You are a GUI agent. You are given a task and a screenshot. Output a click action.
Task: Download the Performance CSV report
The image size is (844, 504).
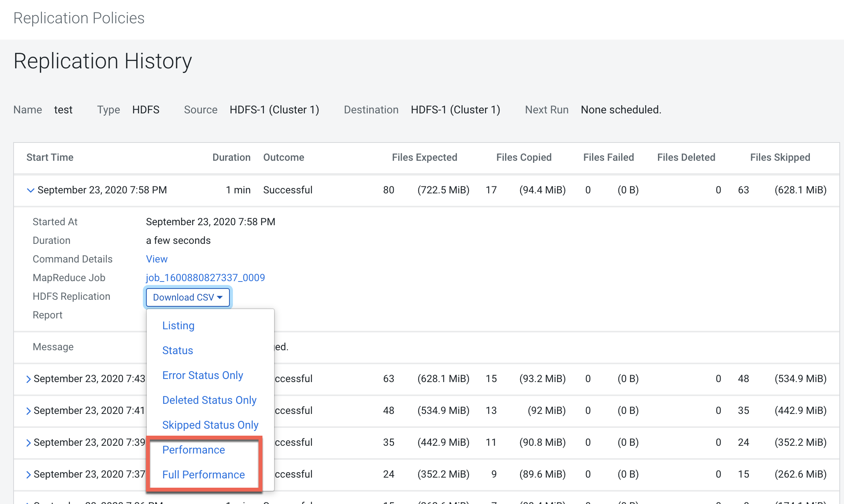(x=193, y=450)
